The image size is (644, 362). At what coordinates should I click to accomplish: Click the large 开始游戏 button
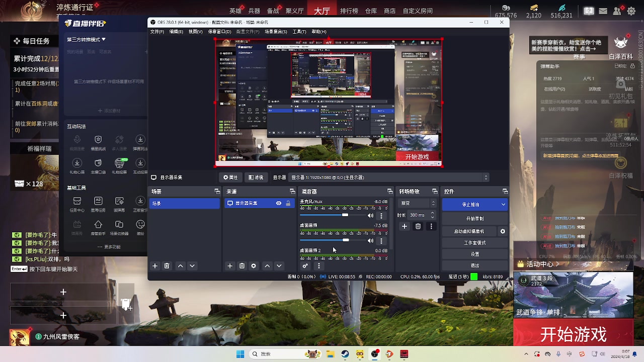click(573, 334)
